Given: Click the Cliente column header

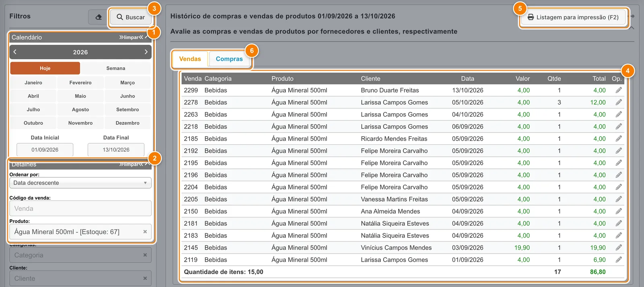Looking at the screenshot, I should (x=371, y=79).
